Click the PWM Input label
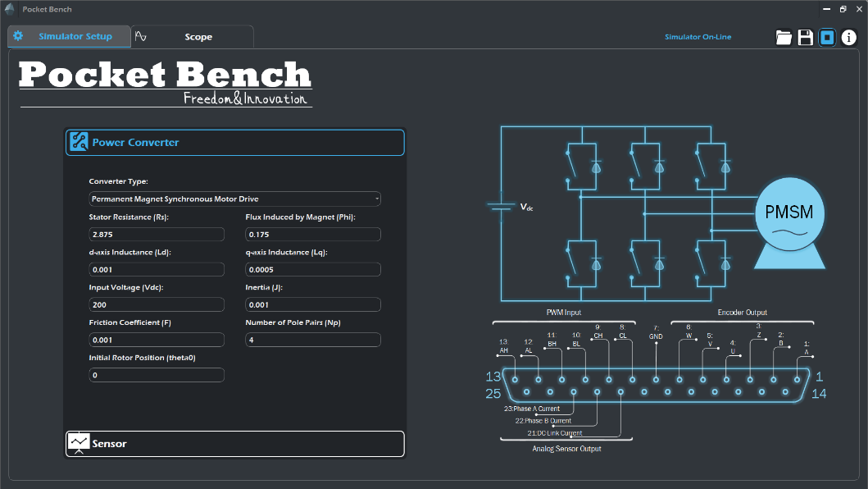 [x=564, y=312]
